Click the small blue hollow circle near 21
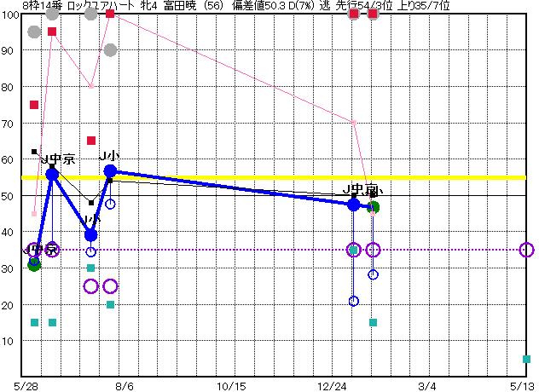Screen dimensions: 539x392 point(354,301)
